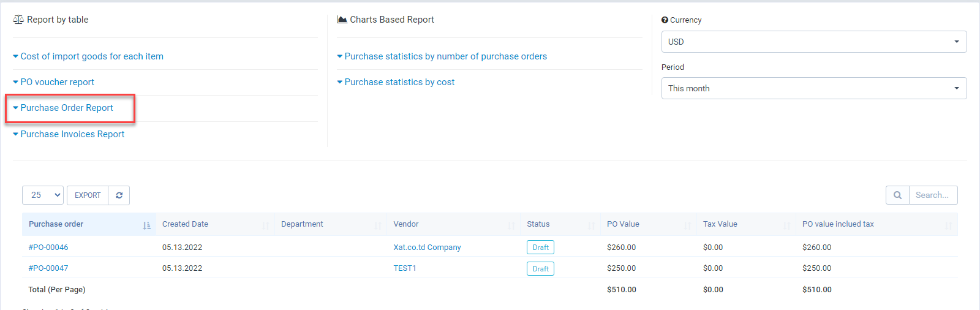980x310 pixels.
Task: Click sort icon on Vendor column
Action: pos(511,225)
